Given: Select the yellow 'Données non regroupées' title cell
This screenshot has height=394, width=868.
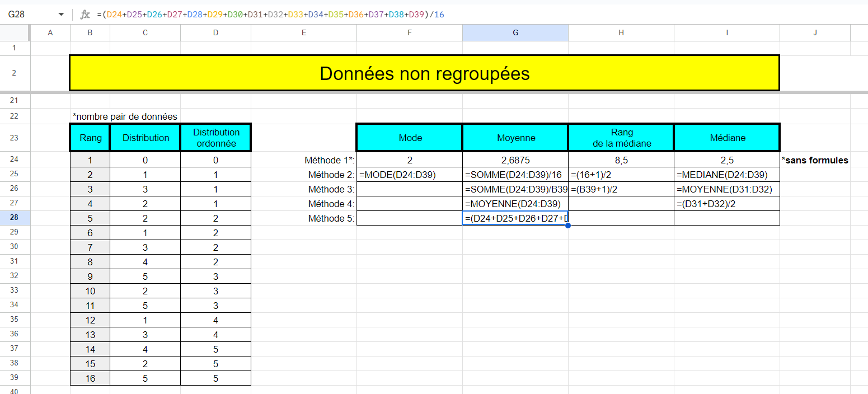Looking at the screenshot, I should pyautogui.click(x=423, y=73).
